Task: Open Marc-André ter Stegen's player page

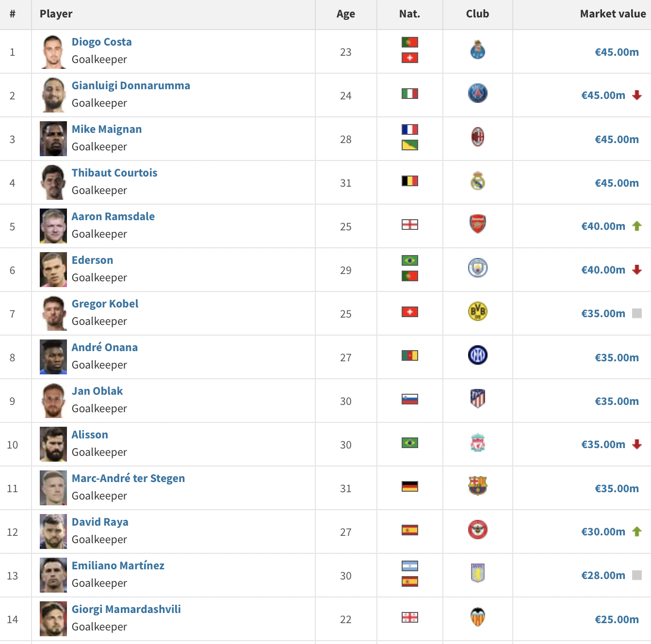Action: tap(128, 479)
